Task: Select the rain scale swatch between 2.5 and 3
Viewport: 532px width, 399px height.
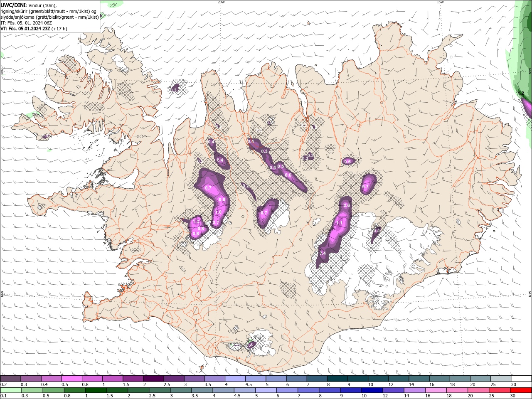Action: (x=160, y=390)
